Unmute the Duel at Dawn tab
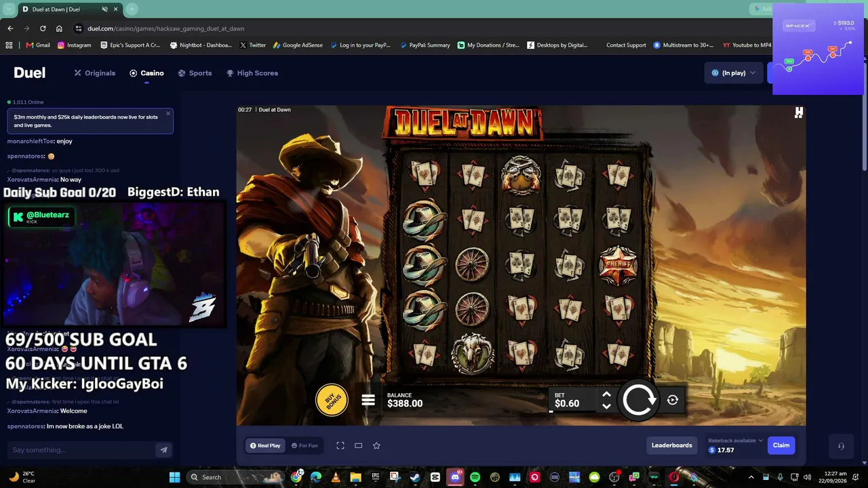This screenshot has width=868, height=488. pos(104,9)
